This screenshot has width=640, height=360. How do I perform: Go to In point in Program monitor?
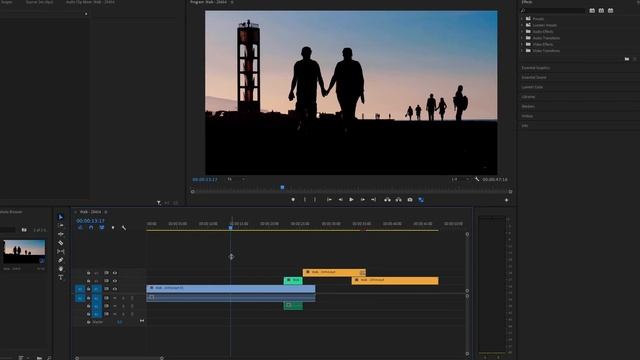tap(329, 200)
